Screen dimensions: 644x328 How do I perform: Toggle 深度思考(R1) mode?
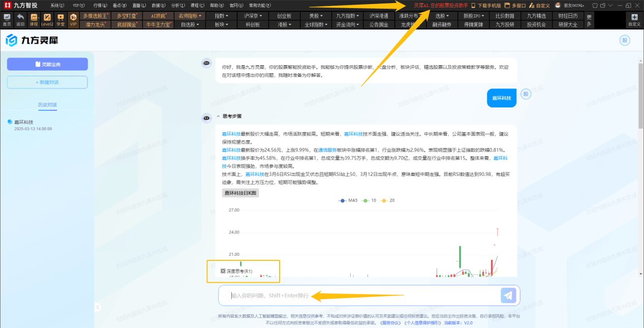tap(236, 272)
